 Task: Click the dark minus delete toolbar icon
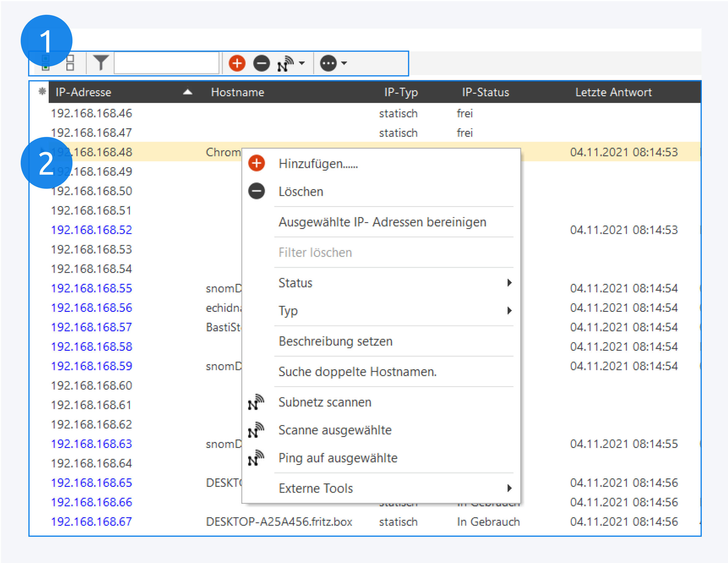pos(261,63)
